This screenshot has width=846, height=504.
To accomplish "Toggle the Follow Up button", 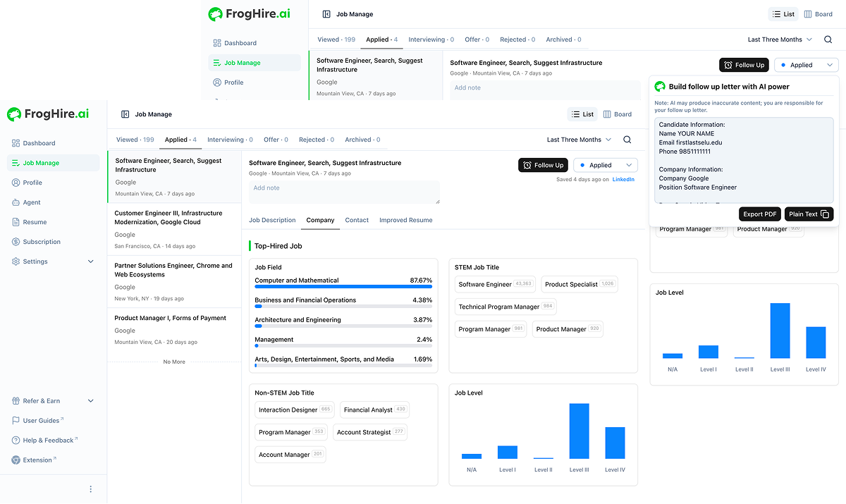I will coord(543,164).
